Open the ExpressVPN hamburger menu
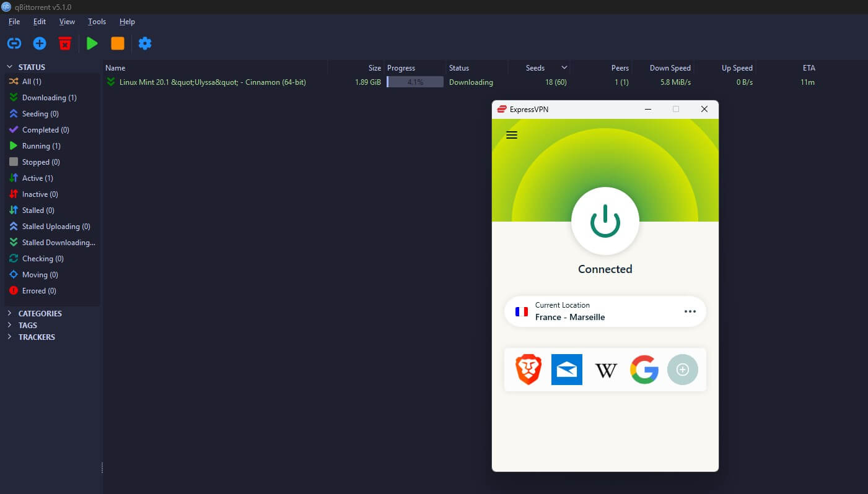The image size is (868, 494). (512, 135)
